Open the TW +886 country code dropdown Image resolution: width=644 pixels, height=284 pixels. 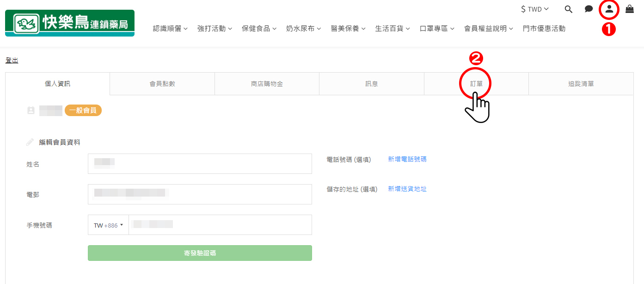(109, 225)
